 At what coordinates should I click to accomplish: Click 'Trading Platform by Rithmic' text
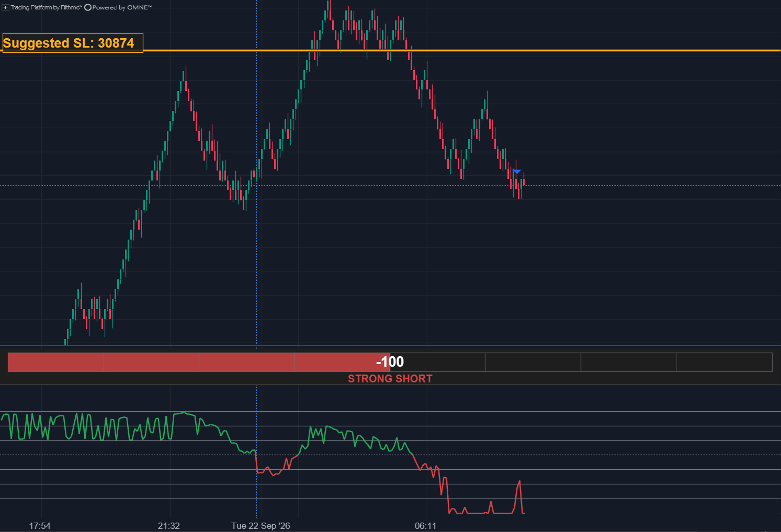[47, 7]
